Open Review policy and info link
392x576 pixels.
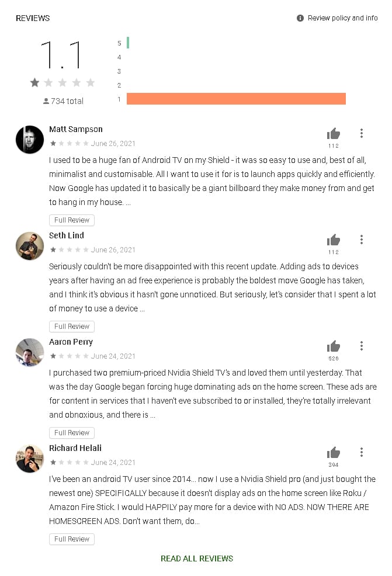[x=342, y=18]
